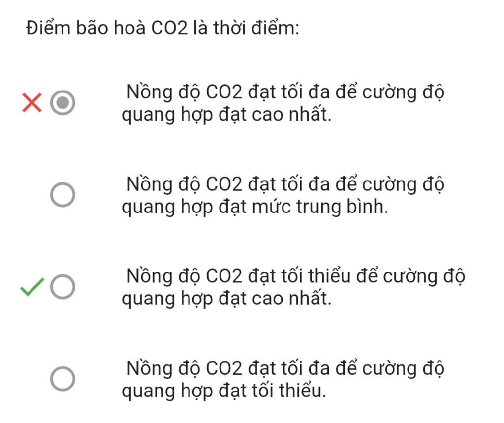Select the radio button for 'tối đa ... cao nhất'

coord(63,103)
